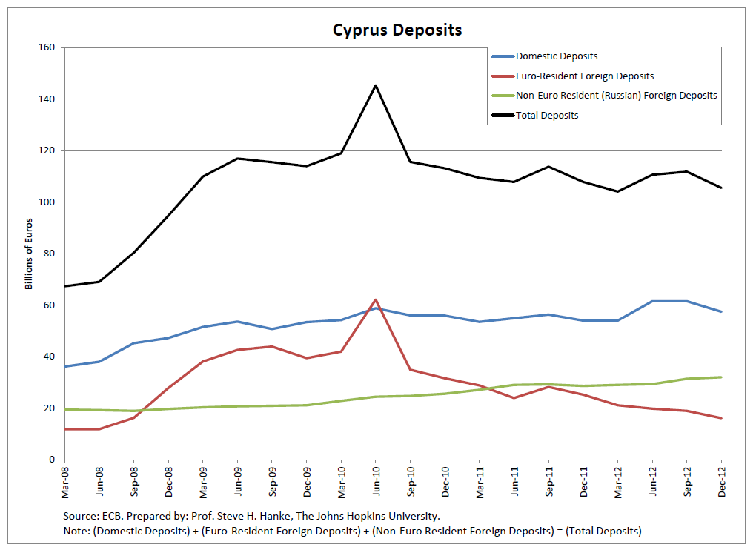
Task: Click the Non-Euro Resident (Russian) legend label
Action: coord(617,96)
